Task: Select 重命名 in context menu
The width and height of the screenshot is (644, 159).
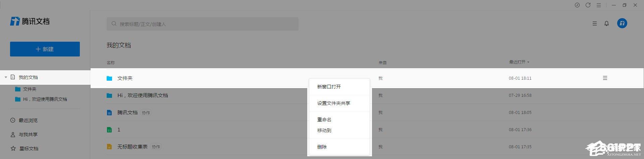Action: point(324,119)
